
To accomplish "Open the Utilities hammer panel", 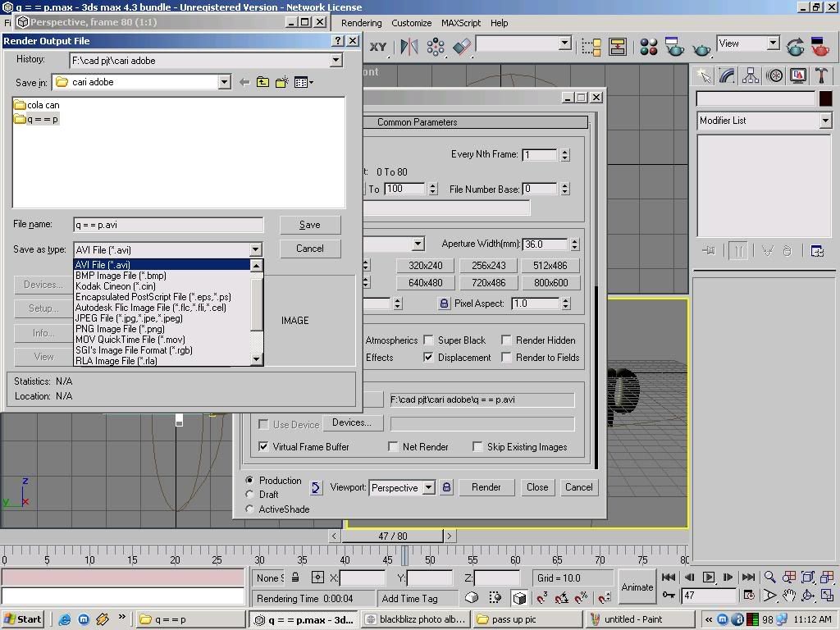I will (822, 76).
